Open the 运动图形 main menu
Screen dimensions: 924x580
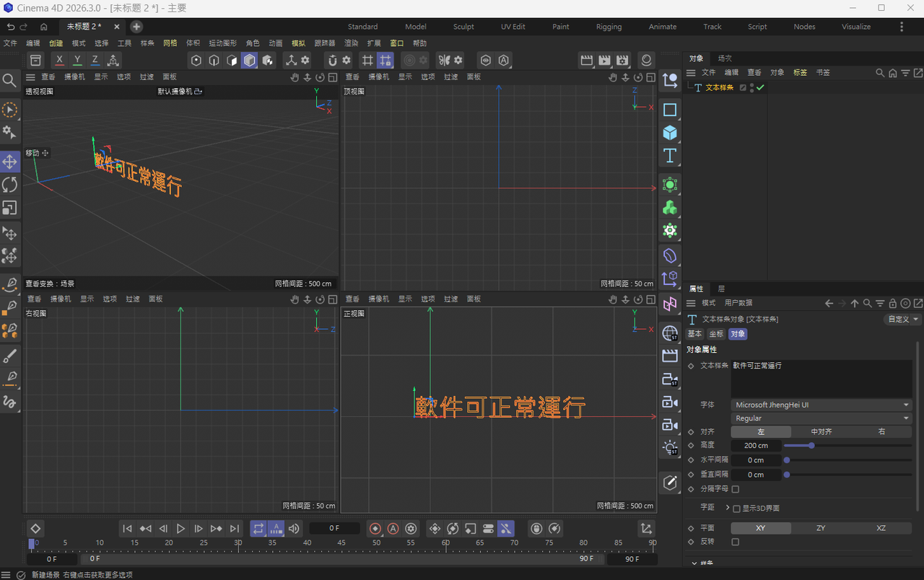pyautogui.click(x=223, y=43)
